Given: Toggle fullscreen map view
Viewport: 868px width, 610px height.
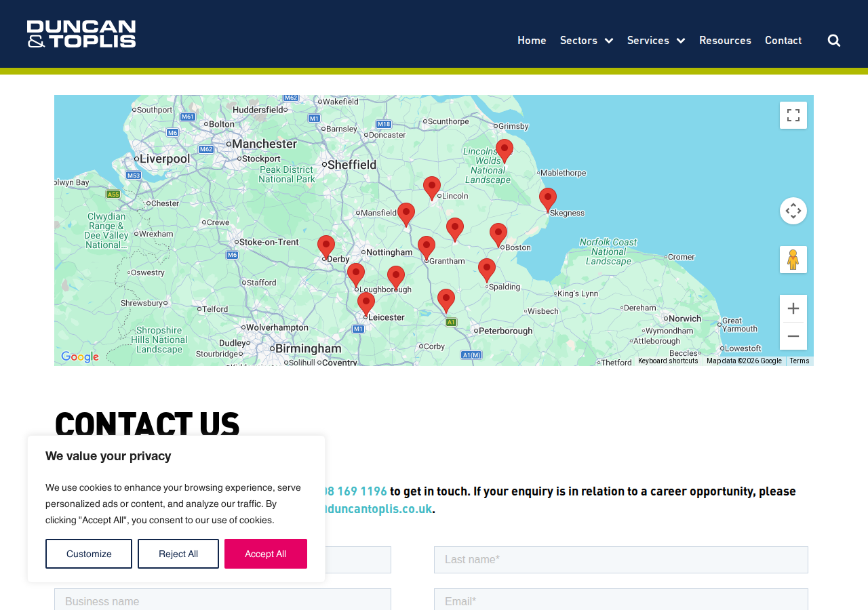Looking at the screenshot, I should [x=793, y=115].
